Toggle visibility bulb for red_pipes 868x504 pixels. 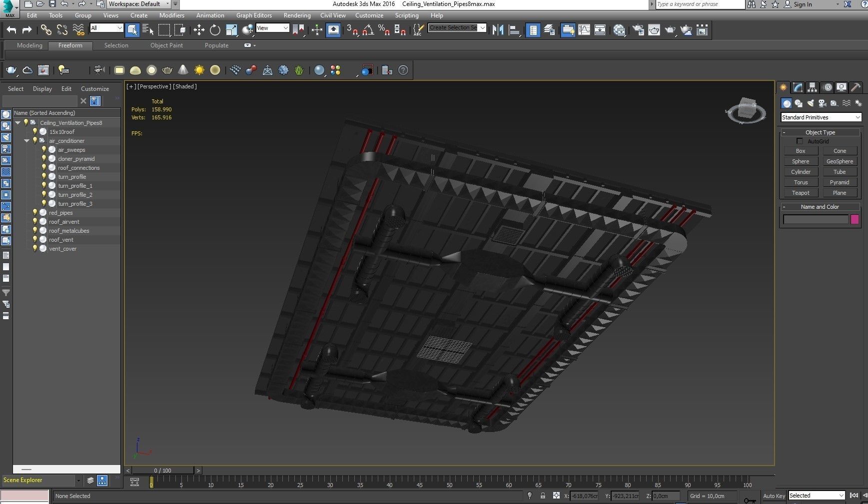click(35, 213)
